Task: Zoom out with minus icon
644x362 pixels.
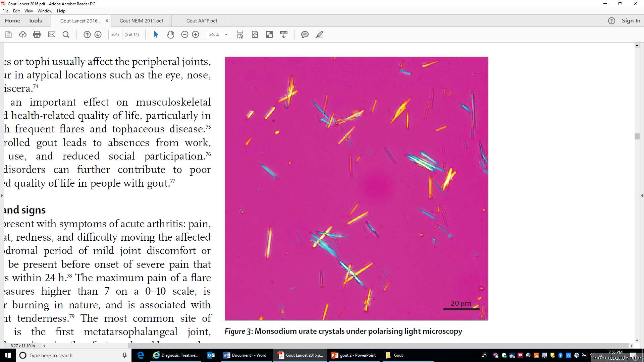Action: point(184,35)
